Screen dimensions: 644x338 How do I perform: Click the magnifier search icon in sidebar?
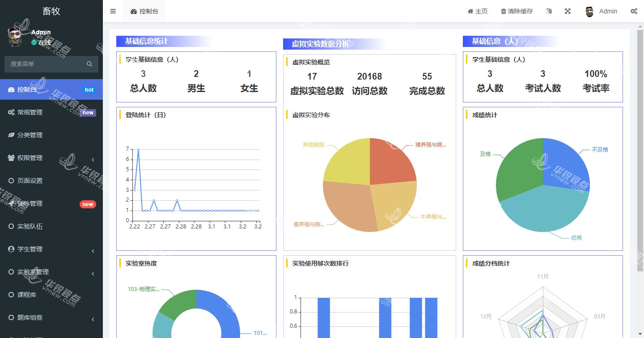pos(89,64)
